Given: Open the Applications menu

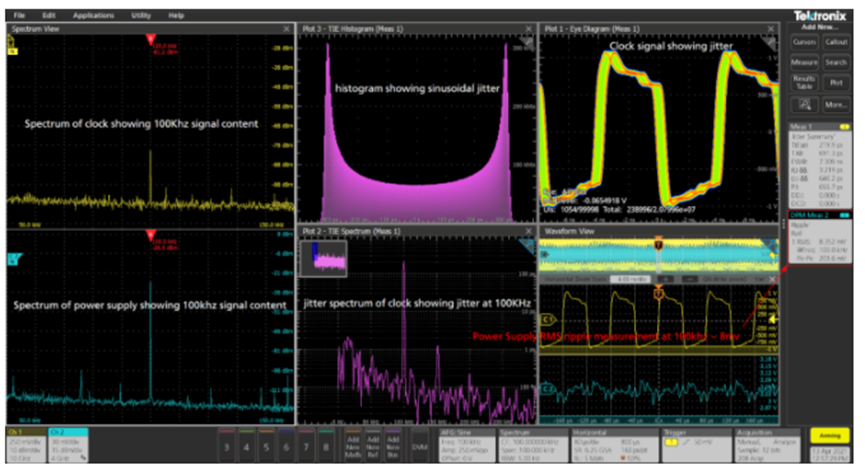Looking at the screenshot, I should coord(93,16).
